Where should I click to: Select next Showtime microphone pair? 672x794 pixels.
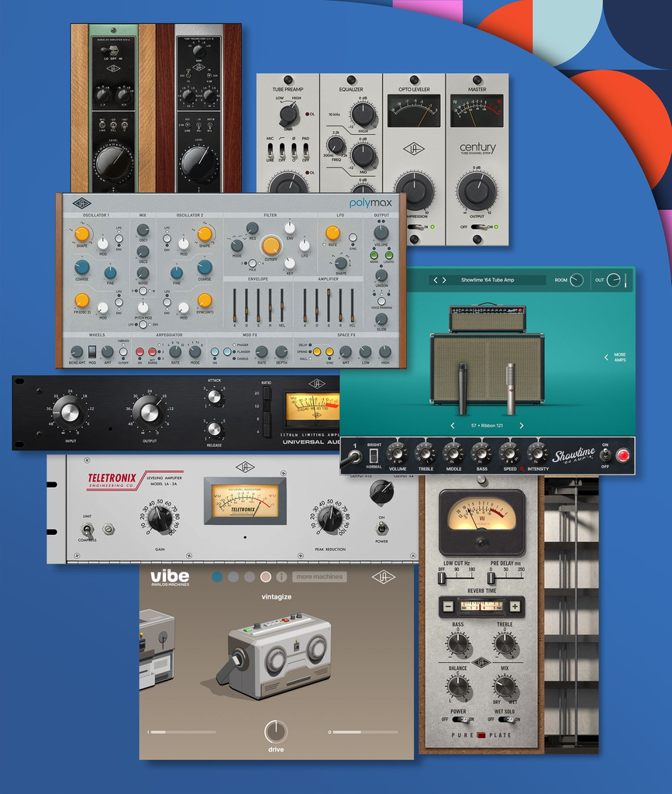[522, 426]
